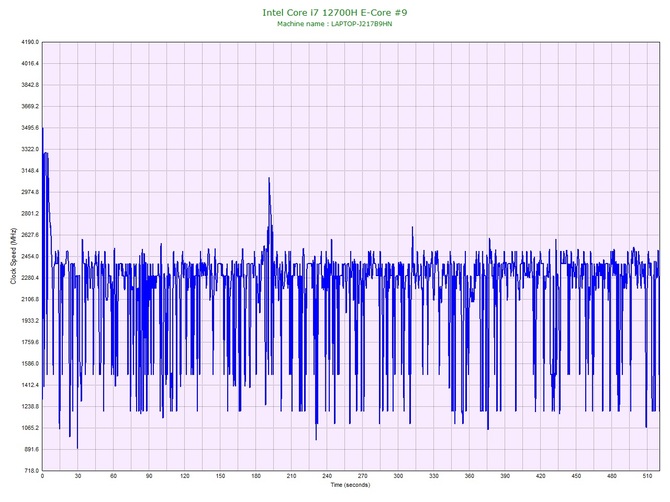Click the 330 seconds time tick
This screenshot has height=502, width=670.
click(x=434, y=476)
